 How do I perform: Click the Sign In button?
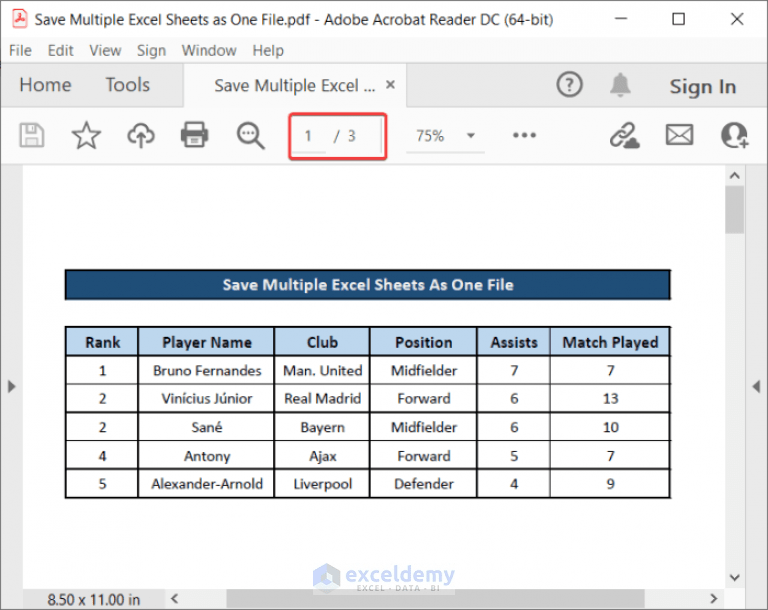click(x=703, y=87)
